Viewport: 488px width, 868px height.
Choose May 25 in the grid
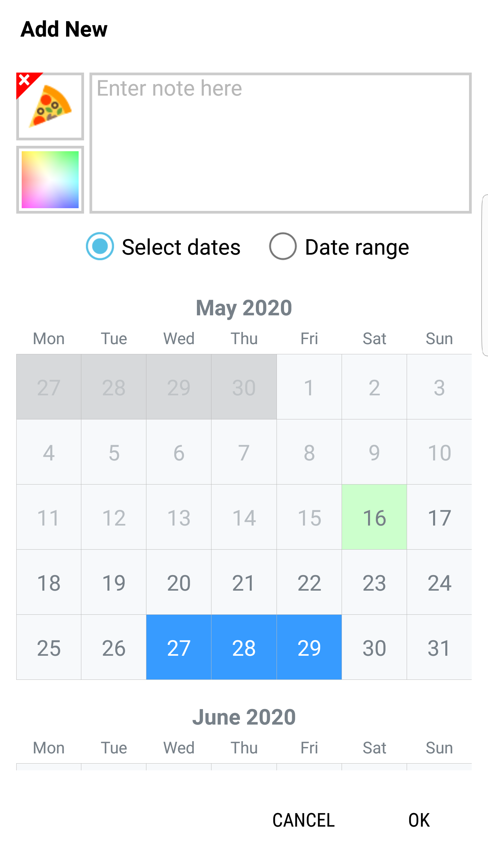49,647
